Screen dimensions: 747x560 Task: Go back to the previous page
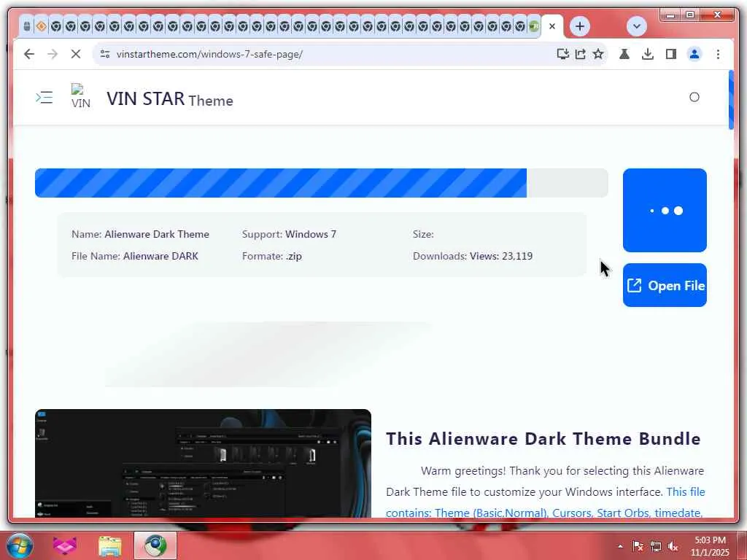click(29, 54)
